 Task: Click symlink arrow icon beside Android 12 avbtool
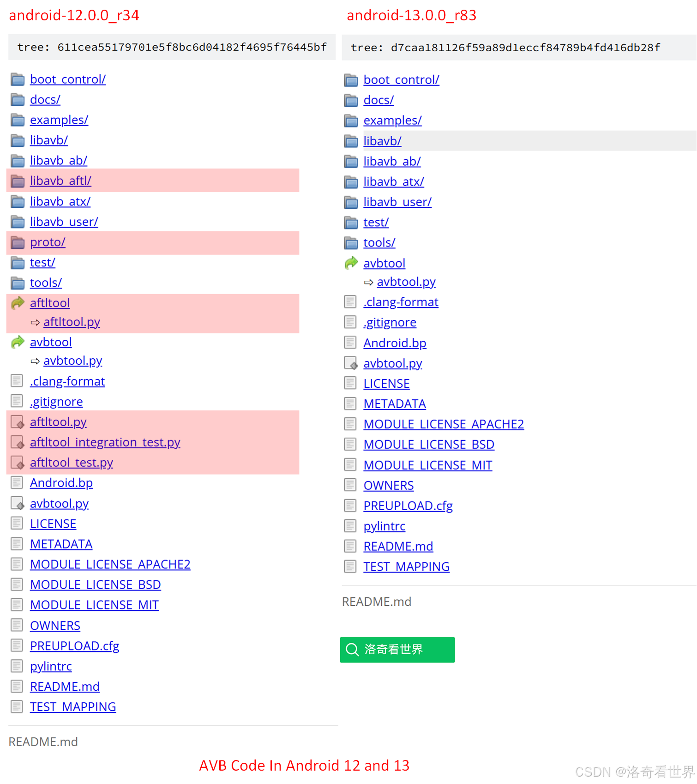point(18,342)
